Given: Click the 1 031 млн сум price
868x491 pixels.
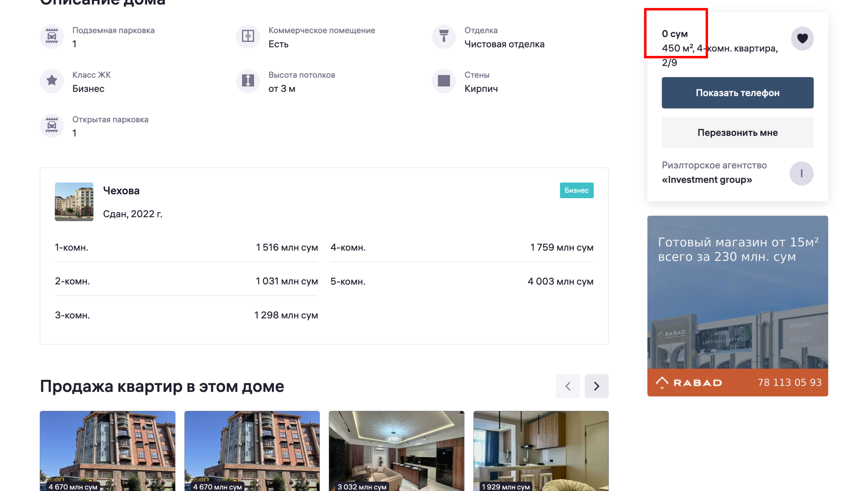Looking at the screenshot, I should (286, 281).
